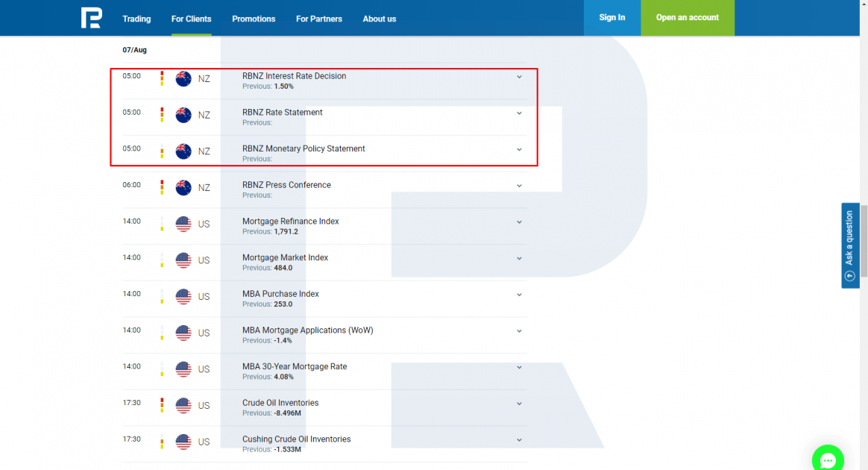Click the RBNZ Press Conference title
This screenshot has height=470, width=868.
pos(286,185)
